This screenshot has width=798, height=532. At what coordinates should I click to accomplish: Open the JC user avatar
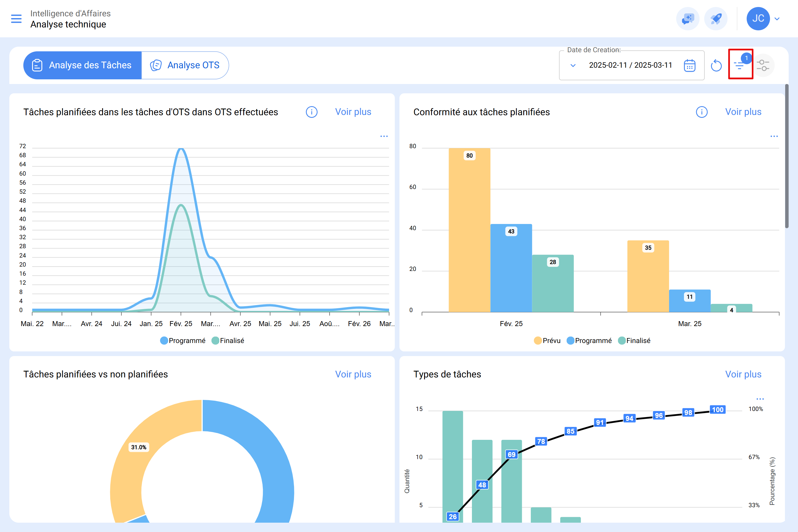point(758,19)
